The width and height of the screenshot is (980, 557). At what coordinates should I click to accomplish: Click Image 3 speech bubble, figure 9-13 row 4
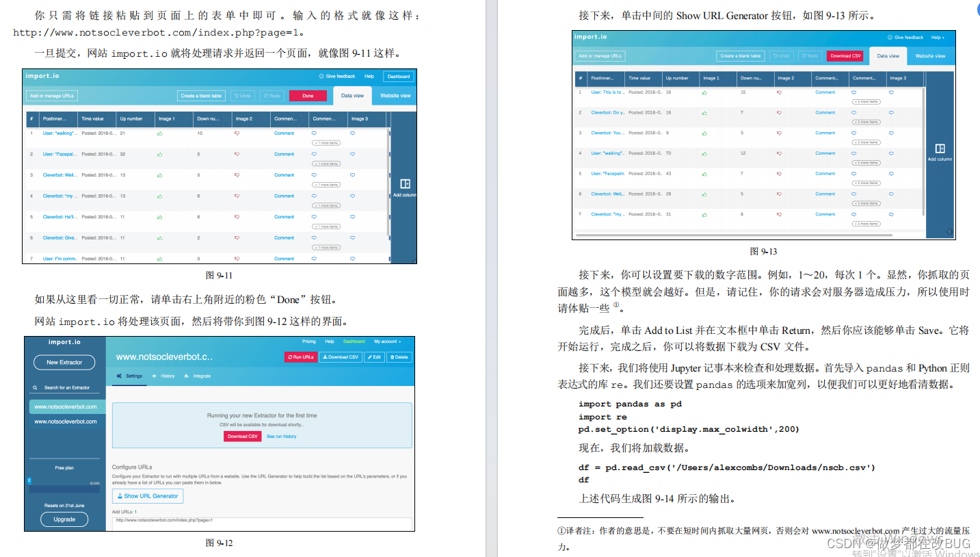[x=890, y=153]
